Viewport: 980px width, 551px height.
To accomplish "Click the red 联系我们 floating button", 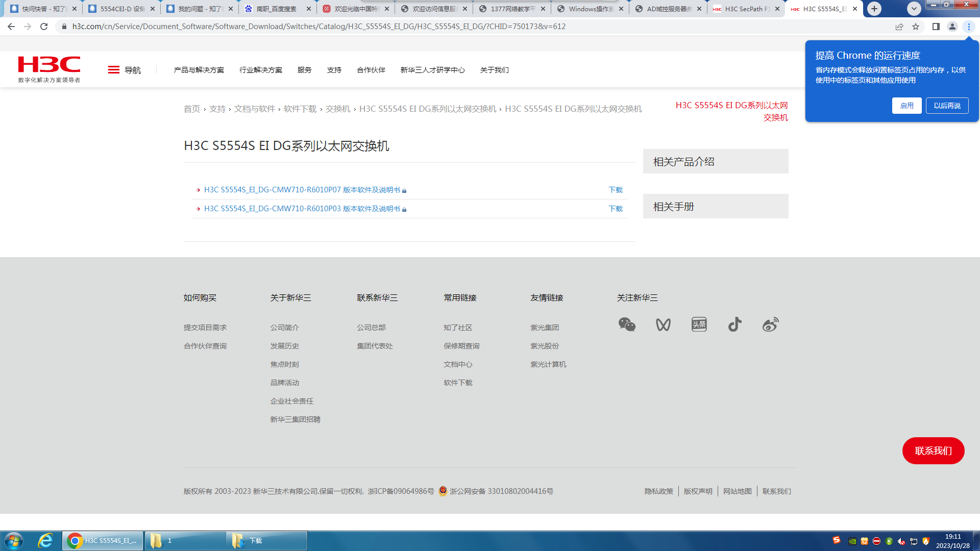I will point(933,450).
